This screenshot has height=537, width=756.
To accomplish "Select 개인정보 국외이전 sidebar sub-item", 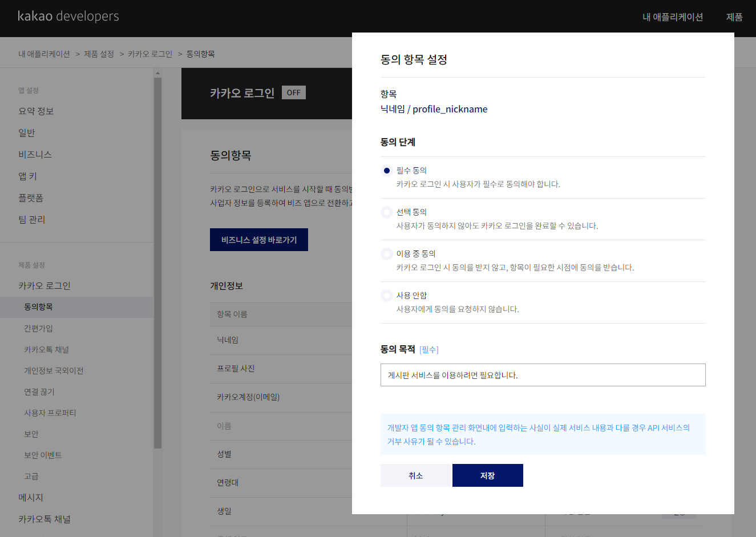I will [54, 371].
